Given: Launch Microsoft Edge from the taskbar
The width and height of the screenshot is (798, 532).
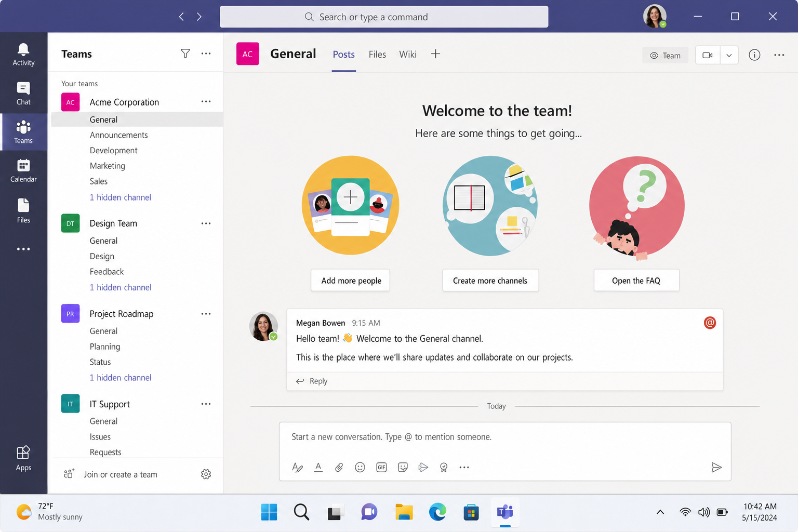Looking at the screenshot, I should click(437, 512).
